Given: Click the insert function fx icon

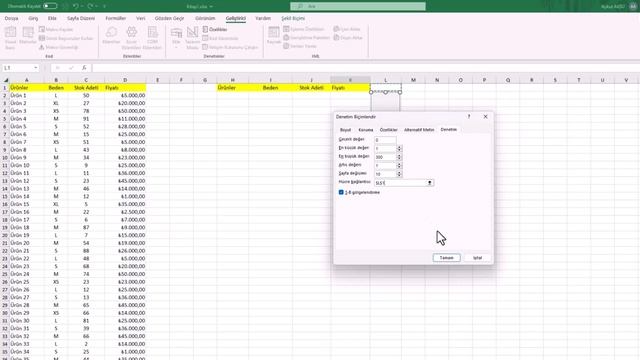Looking at the screenshot, I should click(x=84, y=68).
